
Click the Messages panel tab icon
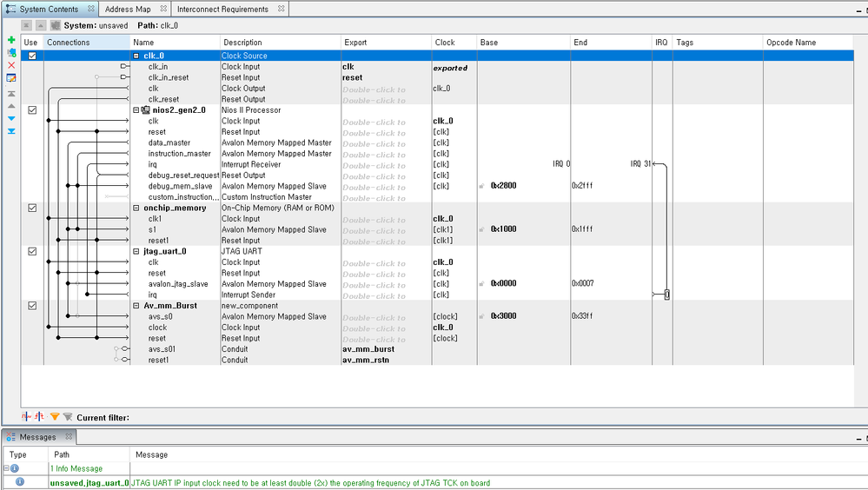click(11, 437)
